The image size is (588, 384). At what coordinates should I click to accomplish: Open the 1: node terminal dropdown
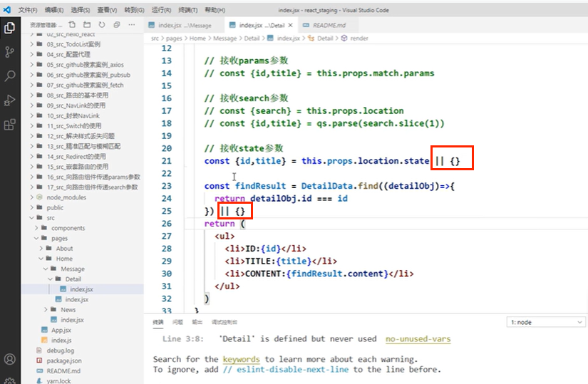click(546, 322)
